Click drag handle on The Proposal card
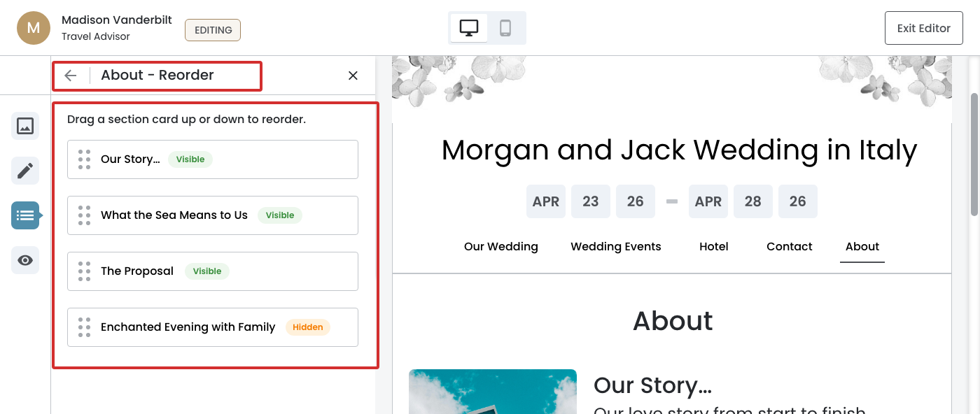 point(85,271)
